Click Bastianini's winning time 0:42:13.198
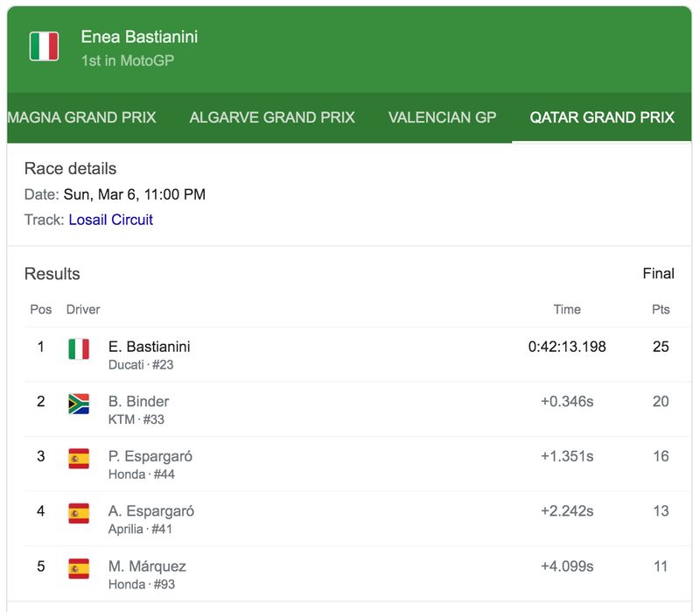Viewport: 700px width, 612px height. 567,347
